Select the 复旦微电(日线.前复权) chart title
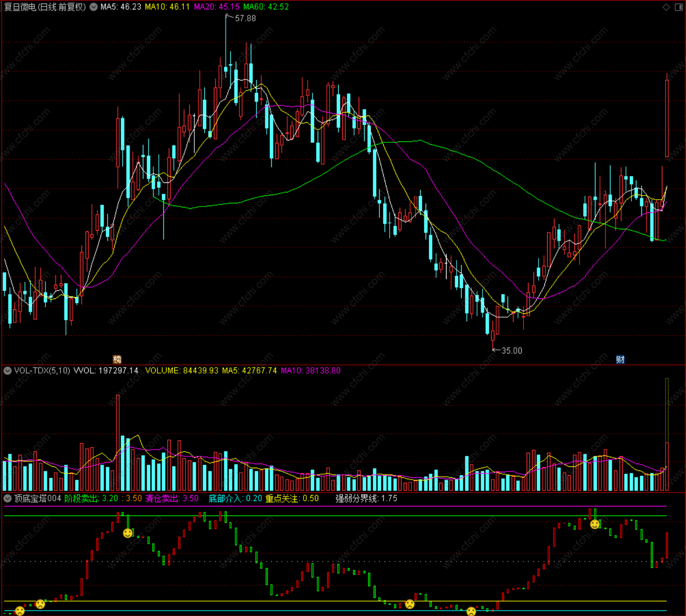Screen dimensions: 686x616 pyautogui.click(x=45, y=7)
